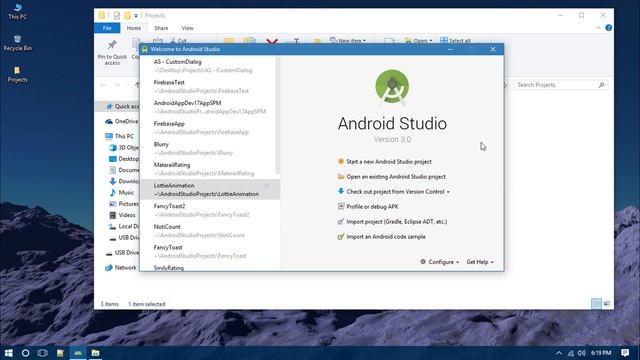Open recent project FancyToast2
Viewport: 640px width, 360px height.
(210, 210)
